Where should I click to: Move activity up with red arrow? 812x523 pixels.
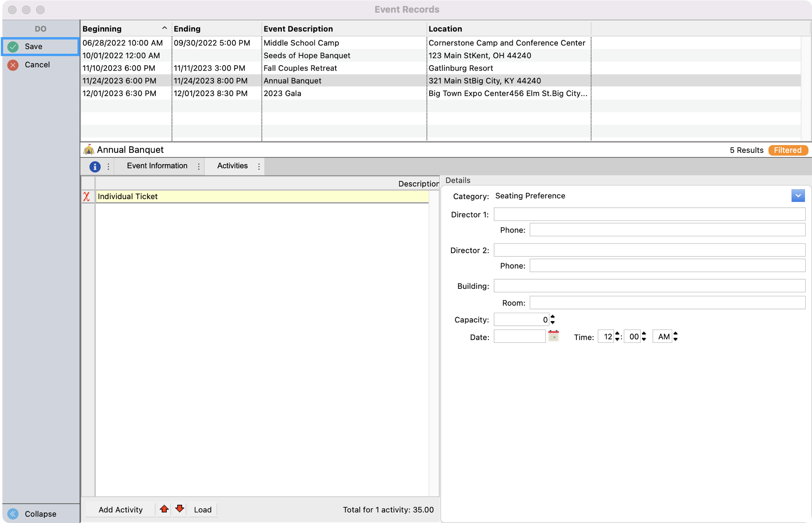164,509
